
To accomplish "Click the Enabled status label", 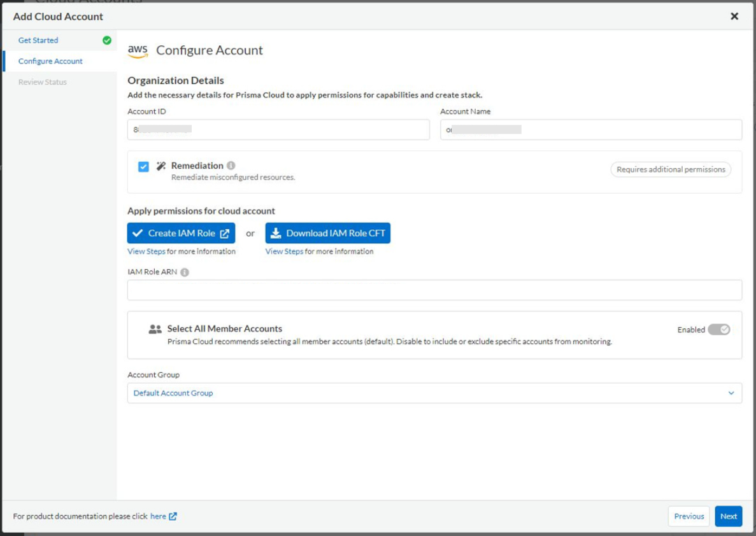I will [x=691, y=330].
